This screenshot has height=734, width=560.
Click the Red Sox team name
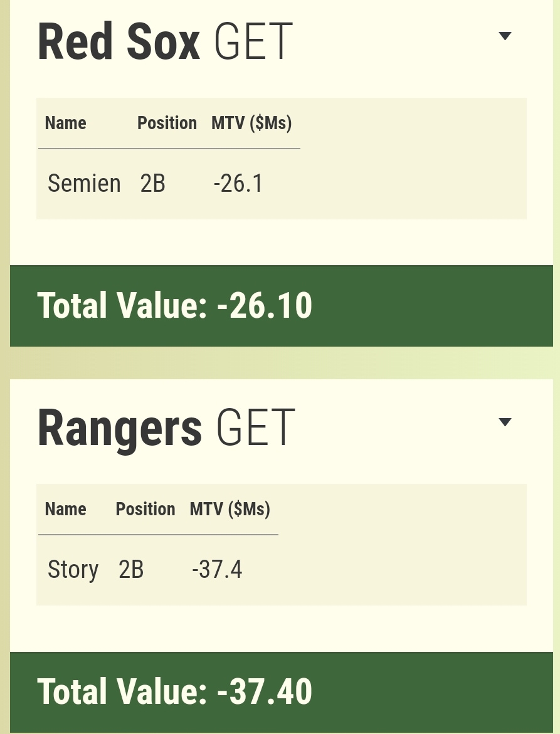tap(119, 42)
